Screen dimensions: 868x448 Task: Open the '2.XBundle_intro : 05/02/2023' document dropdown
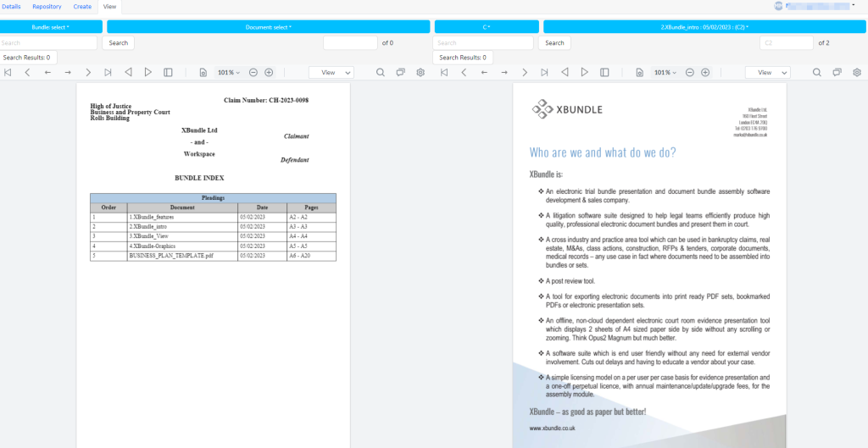point(705,26)
